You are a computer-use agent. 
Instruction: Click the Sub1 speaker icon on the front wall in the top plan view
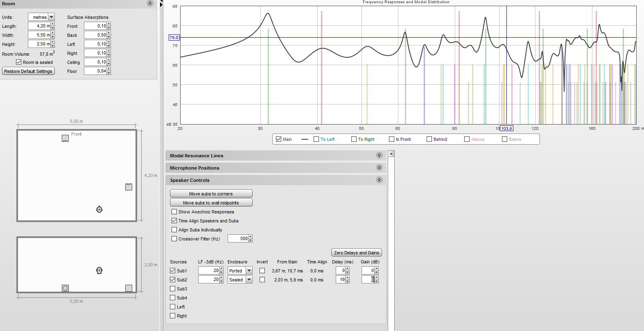tap(65, 138)
